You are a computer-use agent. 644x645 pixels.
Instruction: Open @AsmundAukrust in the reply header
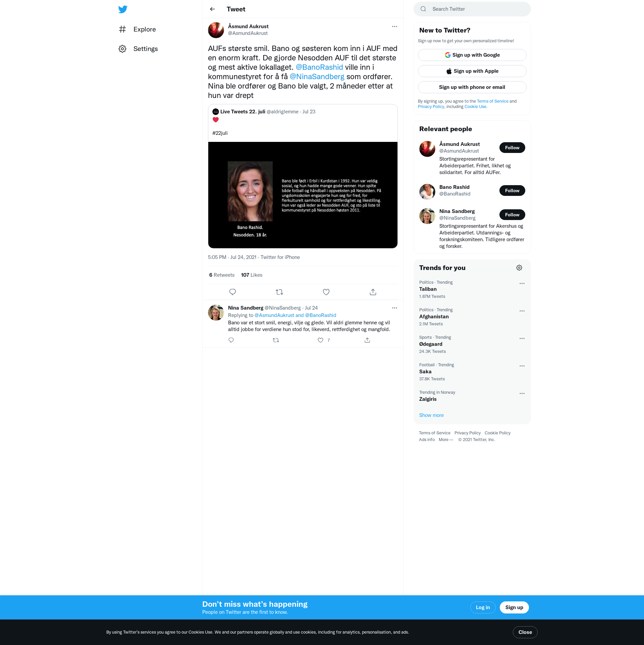tap(274, 315)
